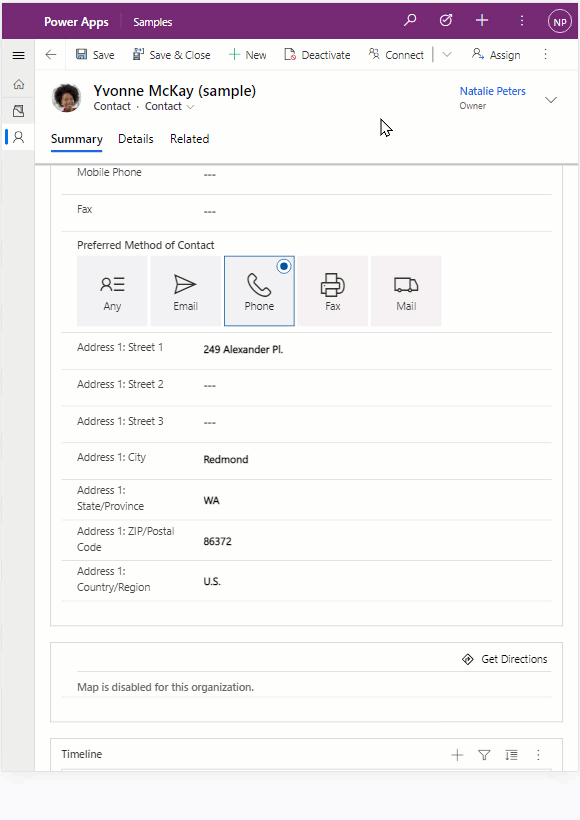Open the Related tab

coord(189,139)
